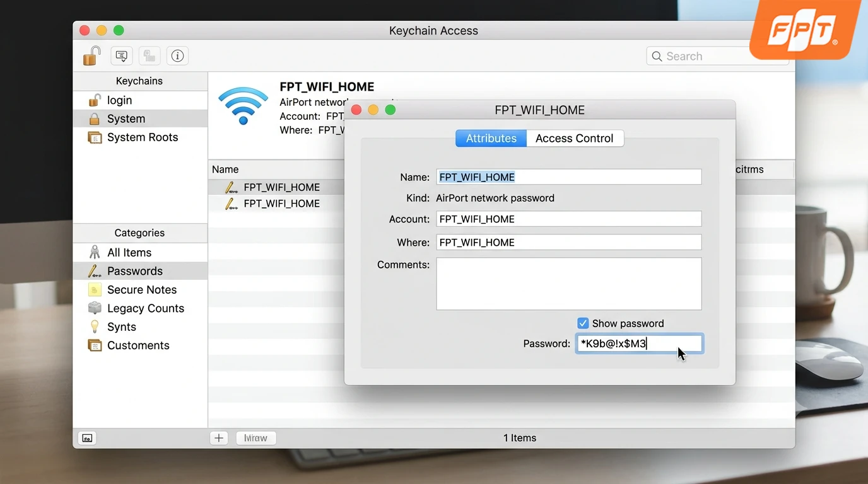Open the Customents category
This screenshot has width=868, height=484.
pyautogui.click(x=140, y=345)
